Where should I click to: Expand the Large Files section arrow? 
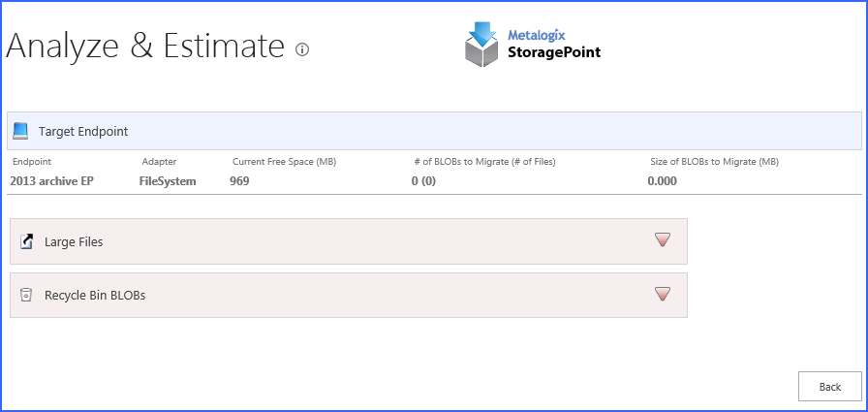(663, 240)
